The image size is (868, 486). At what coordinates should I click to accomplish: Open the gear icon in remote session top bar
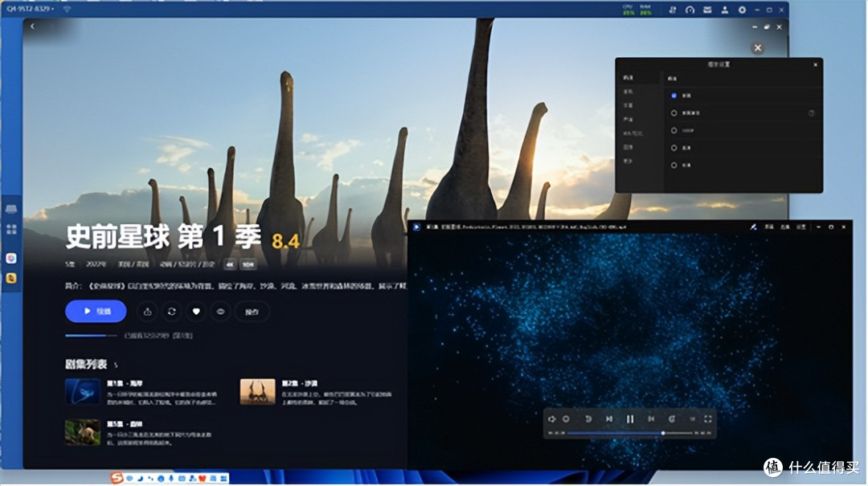pos(742,10)
